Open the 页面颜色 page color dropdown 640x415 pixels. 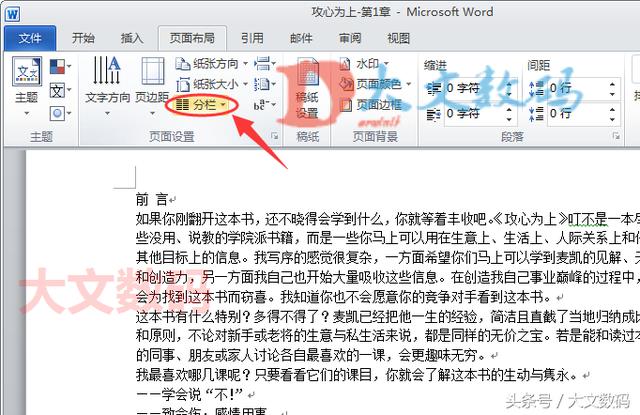click(x=376, y=84)
